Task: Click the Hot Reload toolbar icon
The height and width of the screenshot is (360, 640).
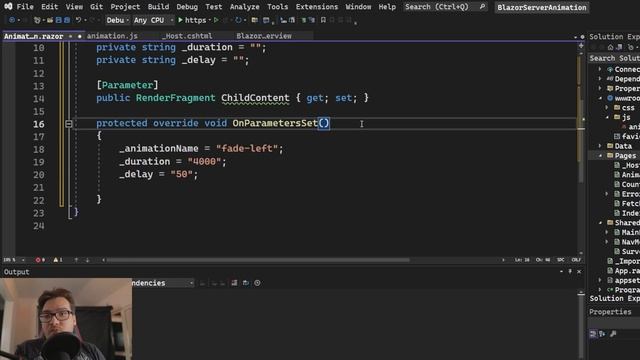Action: [x=238, y=20]
